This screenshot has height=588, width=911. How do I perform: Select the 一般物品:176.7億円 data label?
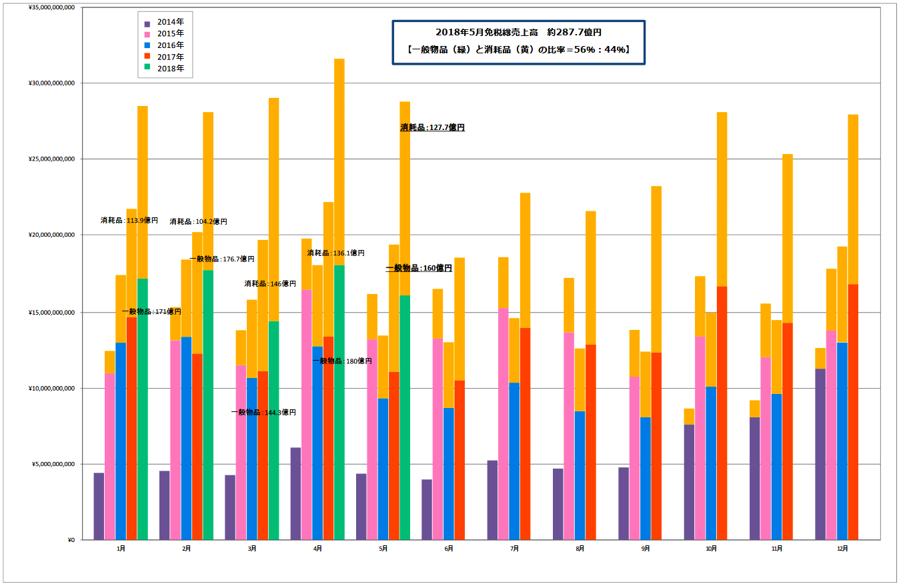(222, 259)
